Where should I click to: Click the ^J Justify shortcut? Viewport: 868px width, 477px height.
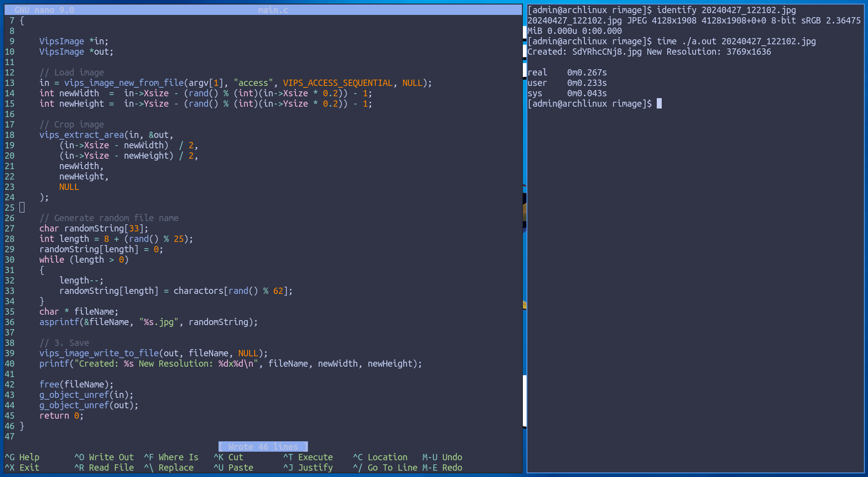pyautogui.click(x=308, y=468)
